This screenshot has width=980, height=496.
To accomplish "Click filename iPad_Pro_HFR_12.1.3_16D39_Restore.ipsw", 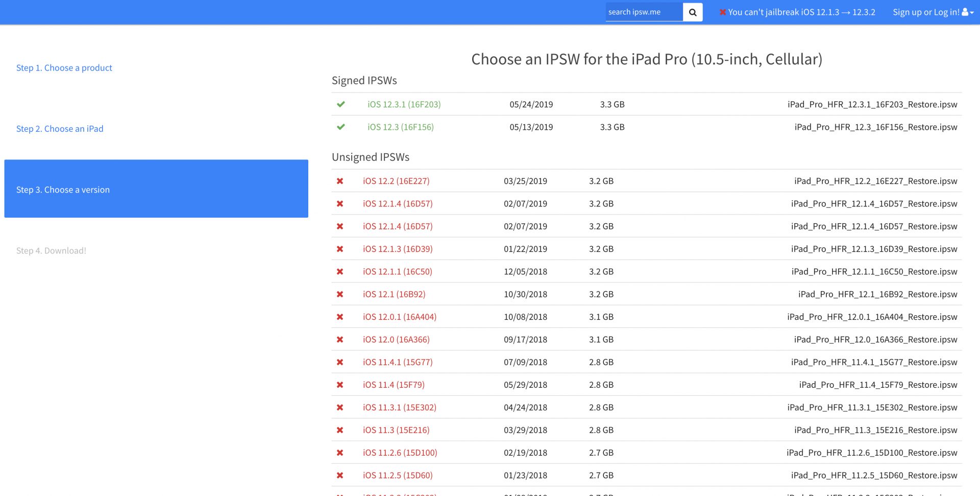I will pos(874,249).
